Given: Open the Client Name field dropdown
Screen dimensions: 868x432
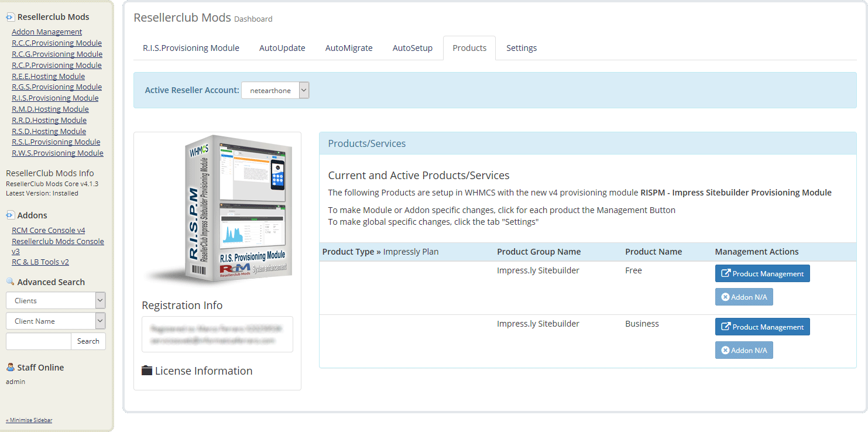Looking at the screenshot, I should click(56, 321).
